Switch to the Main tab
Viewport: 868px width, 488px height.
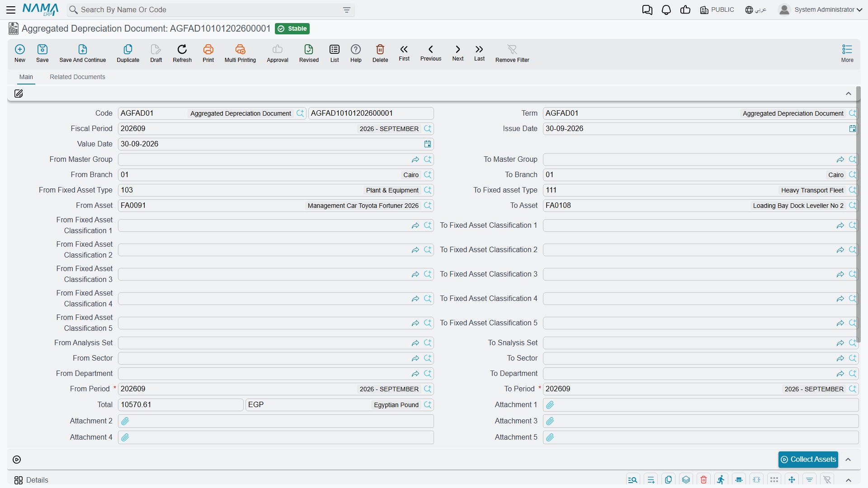click(x=26, y=77)
